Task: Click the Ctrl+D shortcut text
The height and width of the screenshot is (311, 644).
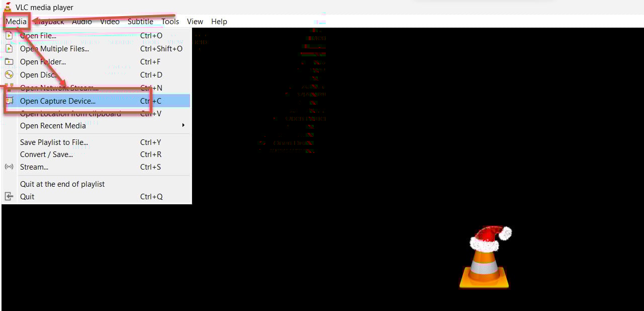Action: pyautogui.click(x=151, y=75)
